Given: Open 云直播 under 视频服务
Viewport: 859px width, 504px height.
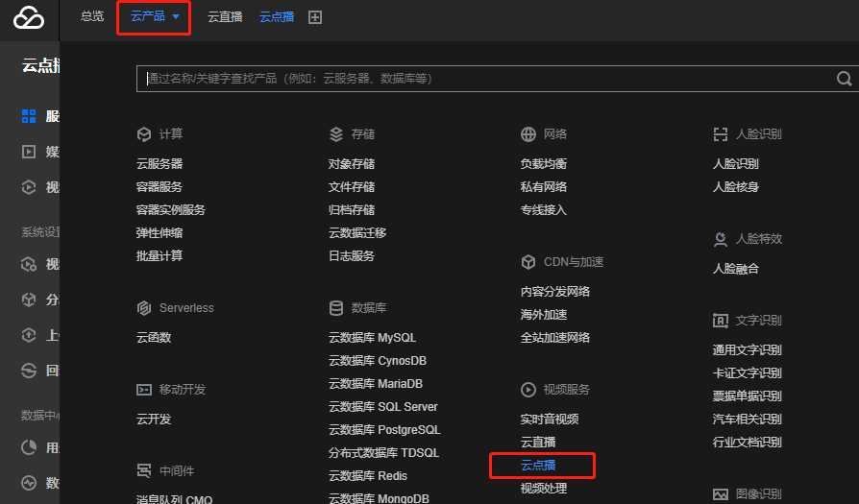Looking at the screenshot, I should tap(538, 442).
